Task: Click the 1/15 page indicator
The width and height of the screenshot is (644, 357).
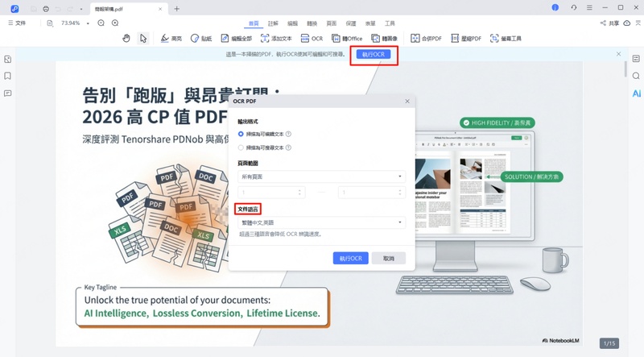Action: [x=609, y=343]
